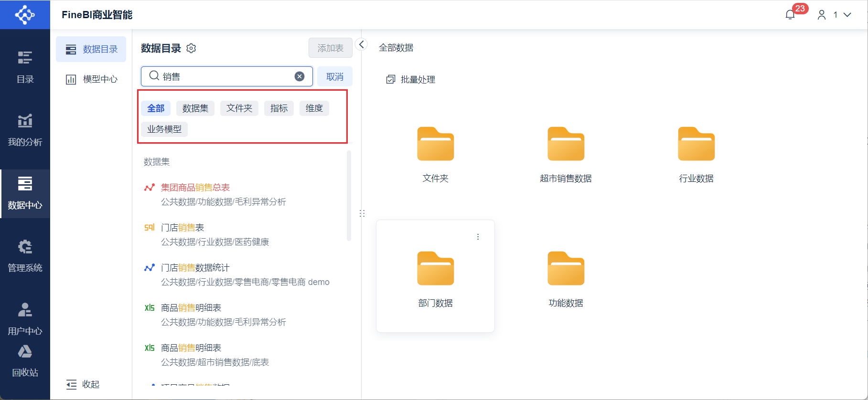Open the 用户中心 sidebar section
Screen dimensions: 868x400
[x=25, y=319]
